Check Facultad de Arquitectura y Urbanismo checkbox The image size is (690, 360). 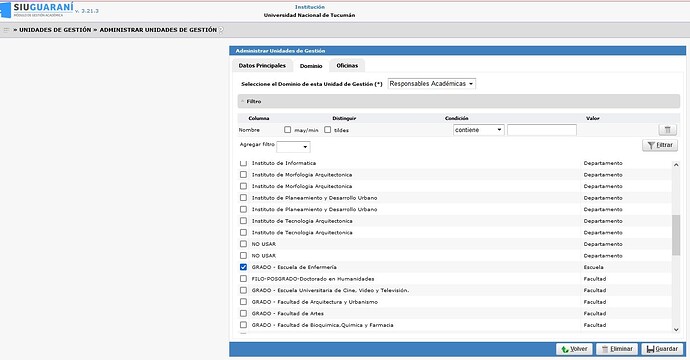pos(243,302)
